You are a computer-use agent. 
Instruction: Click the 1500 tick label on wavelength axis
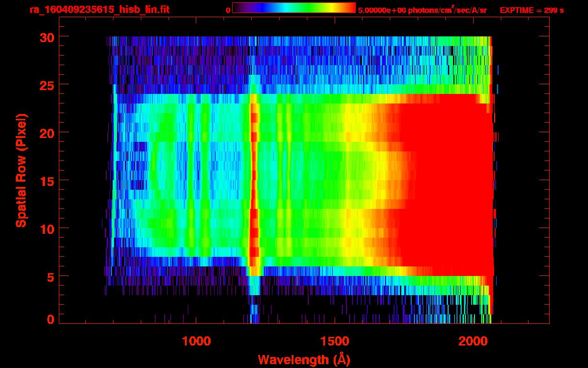[335, 341]
